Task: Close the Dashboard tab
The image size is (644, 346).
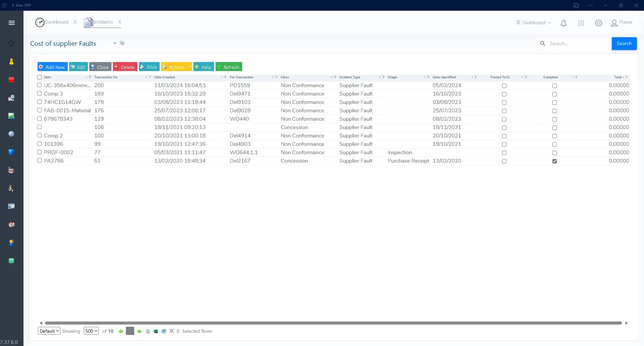Action: pos(75,22)
